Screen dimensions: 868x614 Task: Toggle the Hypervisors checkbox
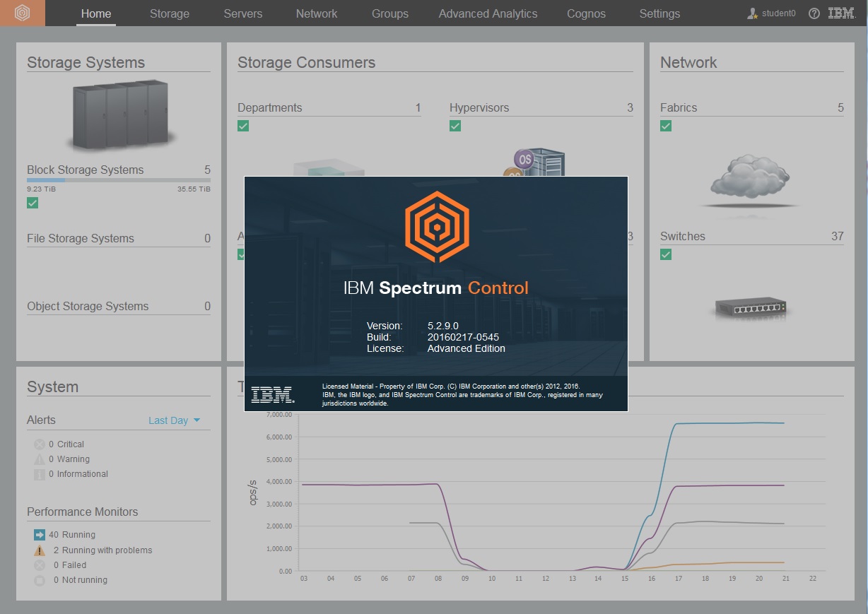[455, 126]
